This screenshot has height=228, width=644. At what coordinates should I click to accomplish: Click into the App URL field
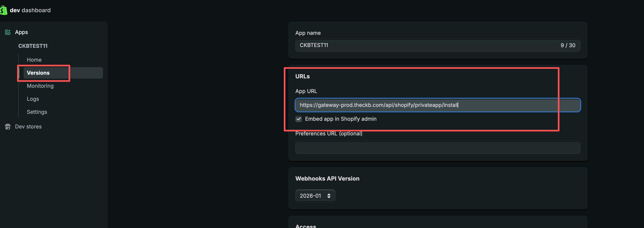(x=437, y=105)
